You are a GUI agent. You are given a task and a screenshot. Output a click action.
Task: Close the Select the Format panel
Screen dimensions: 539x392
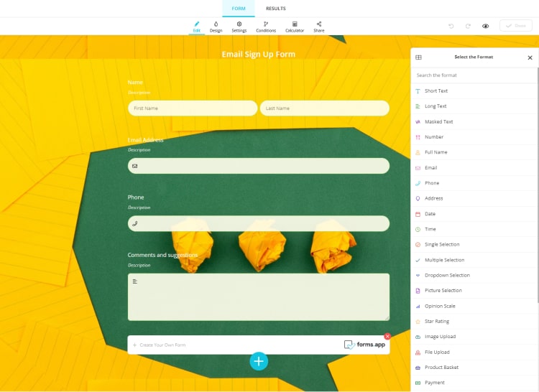point(530,57)
